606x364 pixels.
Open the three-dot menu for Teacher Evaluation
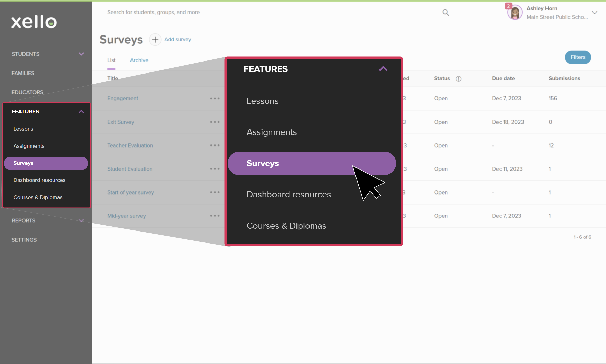coord(215,145)
